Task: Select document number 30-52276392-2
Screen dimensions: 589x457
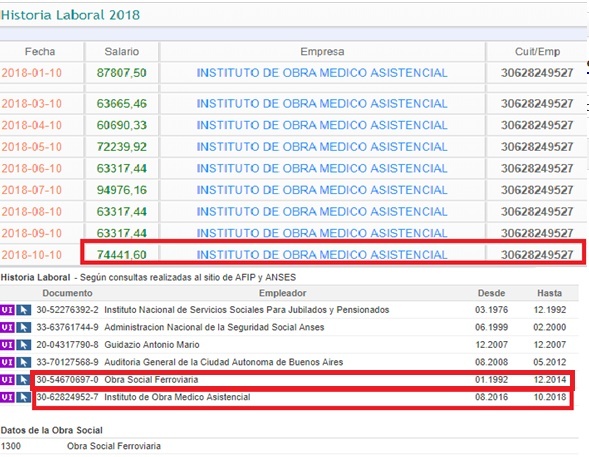Action: coord(67,310)
